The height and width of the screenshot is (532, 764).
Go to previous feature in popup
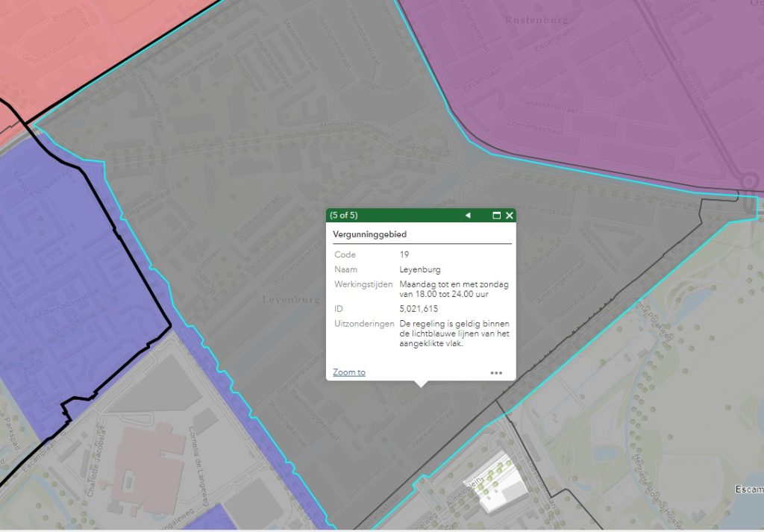tap(468, 216)
